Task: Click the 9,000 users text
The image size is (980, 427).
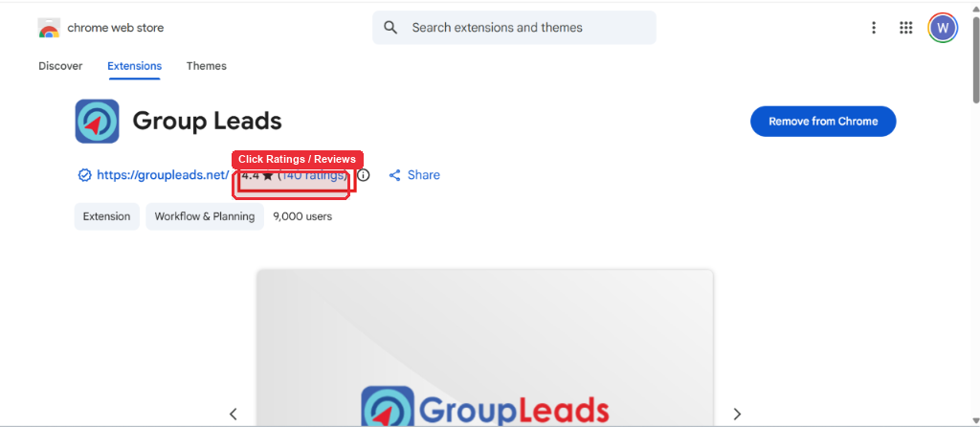Action: click(x=302, y=216)
